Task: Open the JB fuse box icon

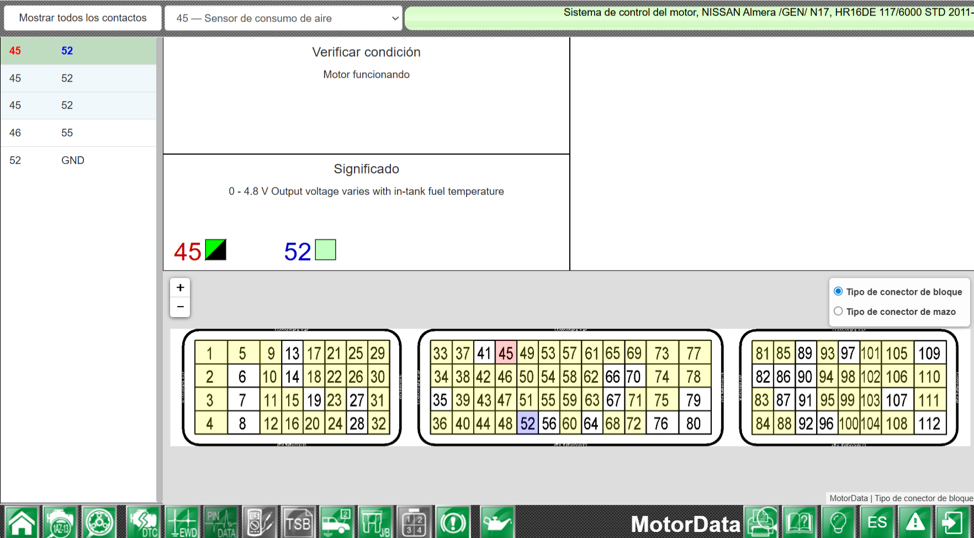Action: click(x=375, y=522)
